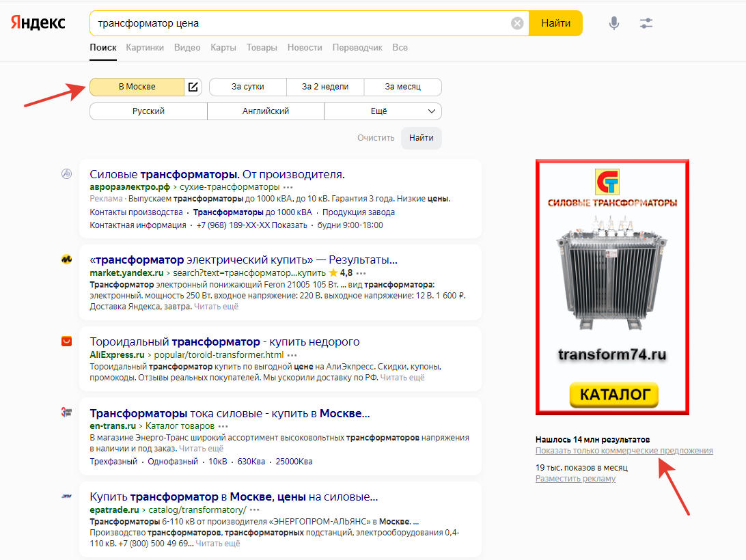The image size is (746, 560).
Task: Open Тороидальный трансформатор result title
Action: pyautogui.click(x=225, y=341)
